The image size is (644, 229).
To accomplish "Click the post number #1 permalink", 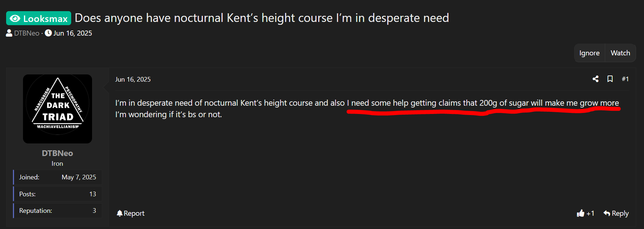I will [x=625, y=79].
